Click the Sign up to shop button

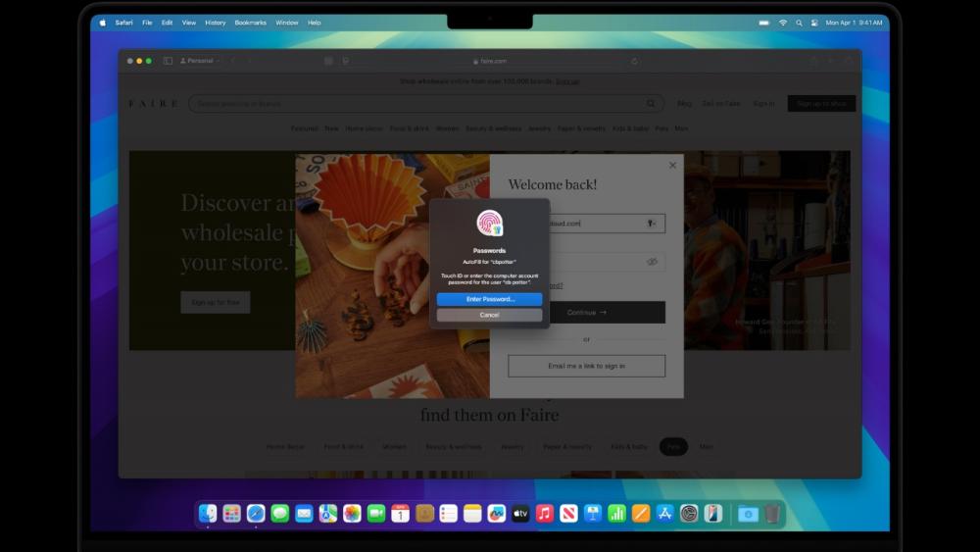click(821, 104)
